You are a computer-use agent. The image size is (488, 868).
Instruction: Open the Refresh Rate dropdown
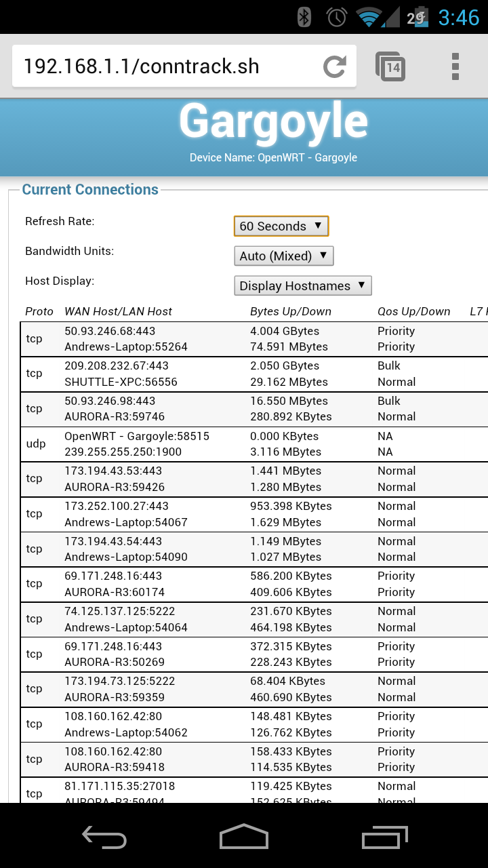point(281,226)
